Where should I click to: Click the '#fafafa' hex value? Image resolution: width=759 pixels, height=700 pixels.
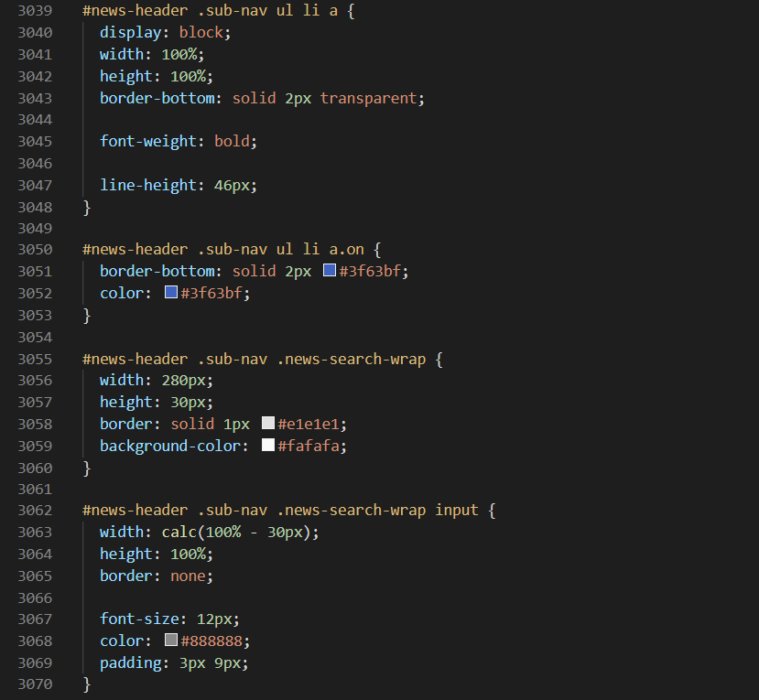(x=309, y=446)
